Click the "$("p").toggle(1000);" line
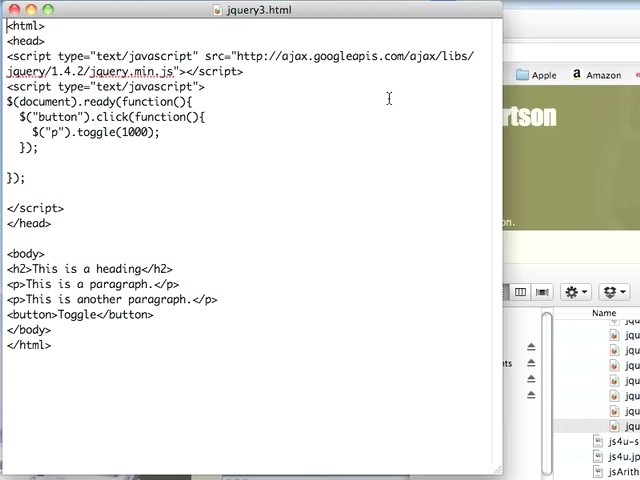The height and width of the screenshot is (480, 640). click(96, 132)
